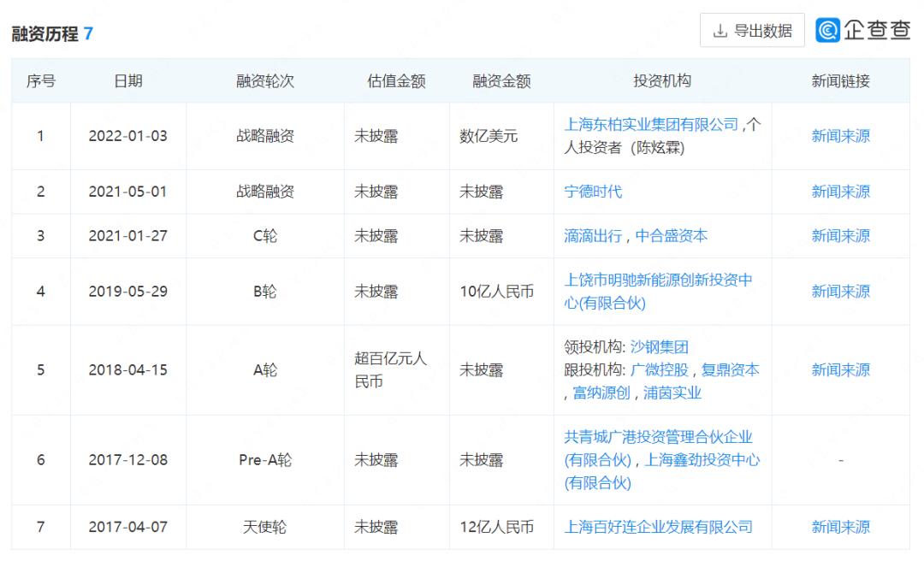Open the 企查查 logo
Image resolution: width=924 pixels, height=561 pixels.
862,29
